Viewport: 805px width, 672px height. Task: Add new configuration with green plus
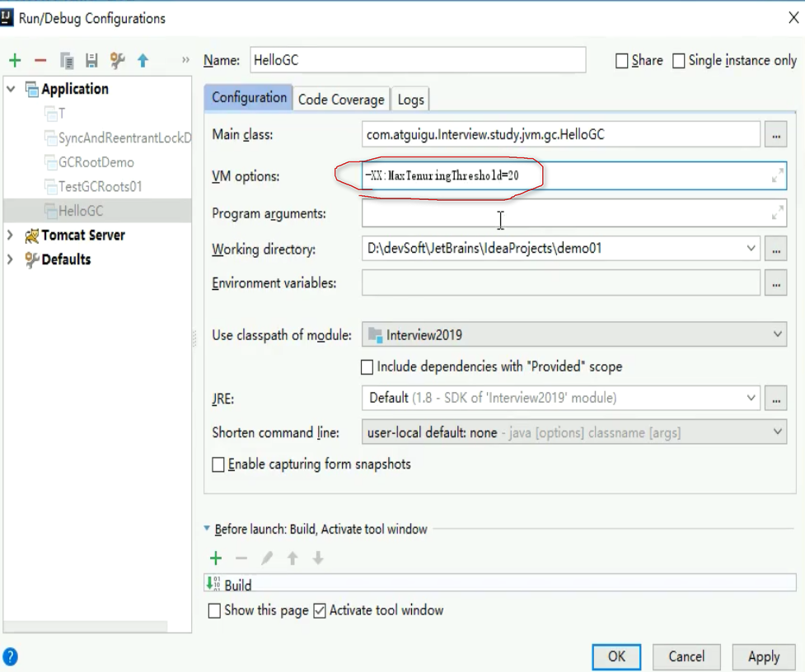(x=15, y=61)
